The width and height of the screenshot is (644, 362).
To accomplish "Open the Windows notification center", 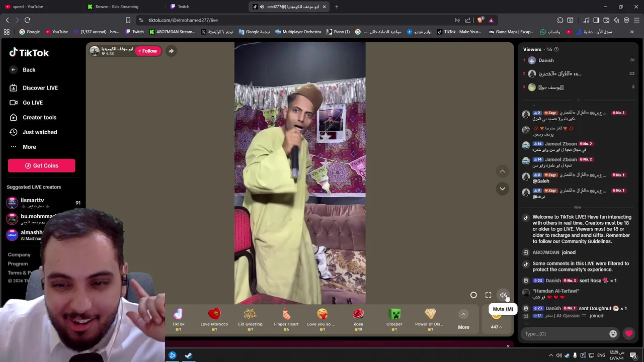I will click(x=633, y=355).
